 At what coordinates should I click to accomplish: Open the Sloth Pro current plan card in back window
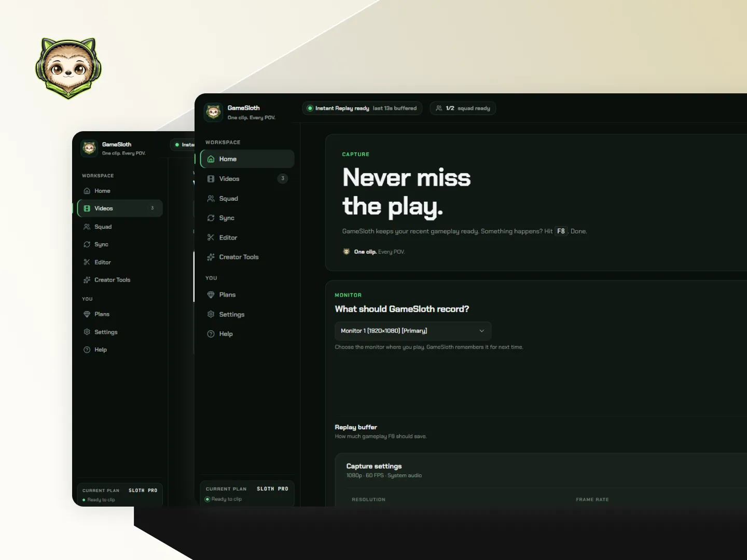tap(120, 495)
